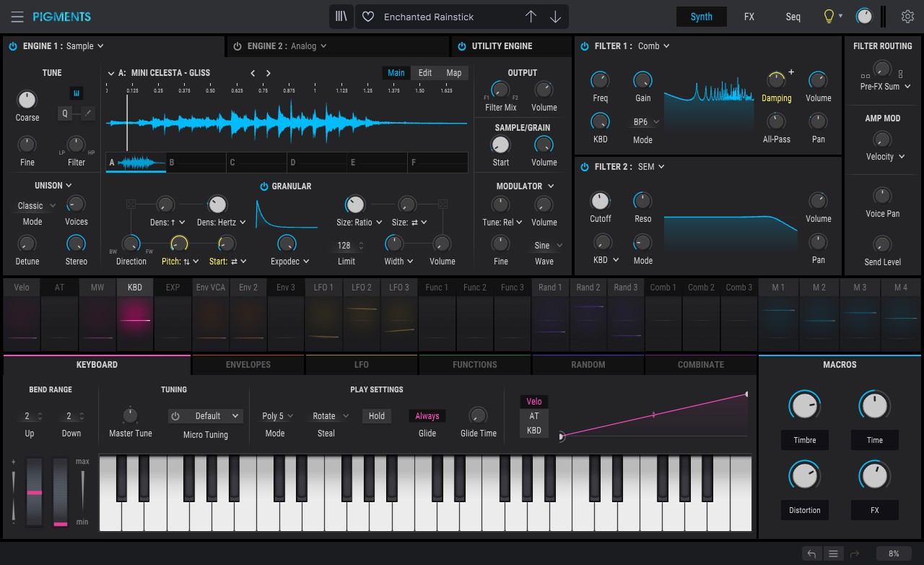Screen dimensions: 924x565
Task: Click the 8% CPU meter
Action: [x=894, y=554]
